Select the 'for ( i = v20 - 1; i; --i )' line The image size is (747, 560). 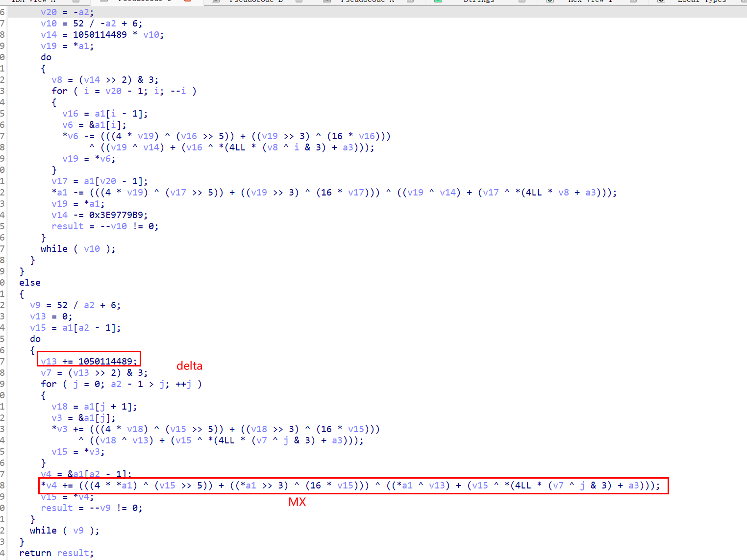[124, 91]
